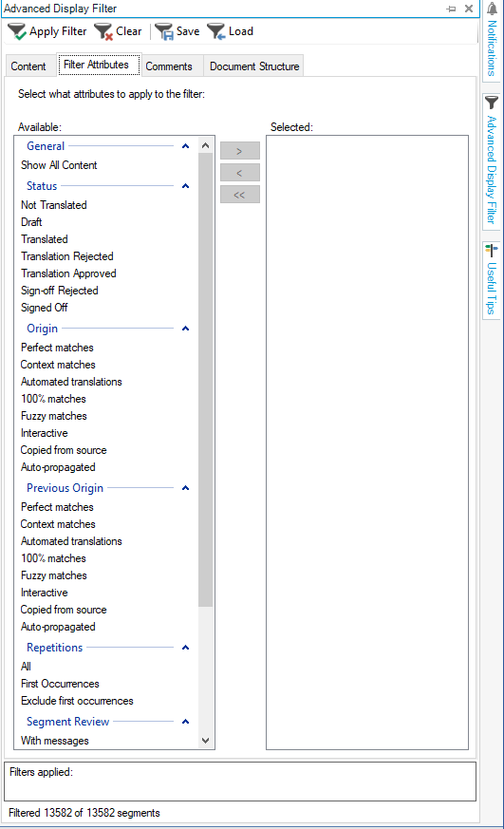The width and height of the screenshot is (504, 829).
Task: Click the scroll down arrow of Available list
Action: [x=206, y=741]
